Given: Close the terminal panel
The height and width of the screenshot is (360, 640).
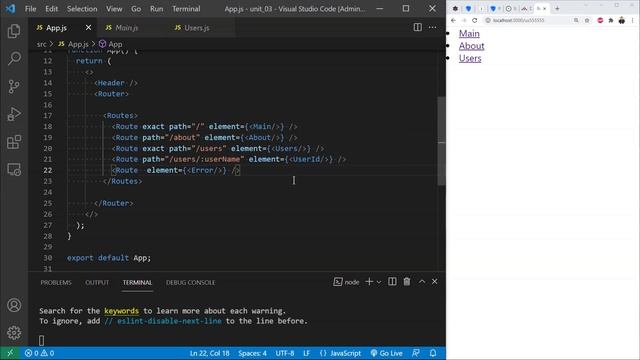Looking at the screenshot, I should click(x=435, y=282).
